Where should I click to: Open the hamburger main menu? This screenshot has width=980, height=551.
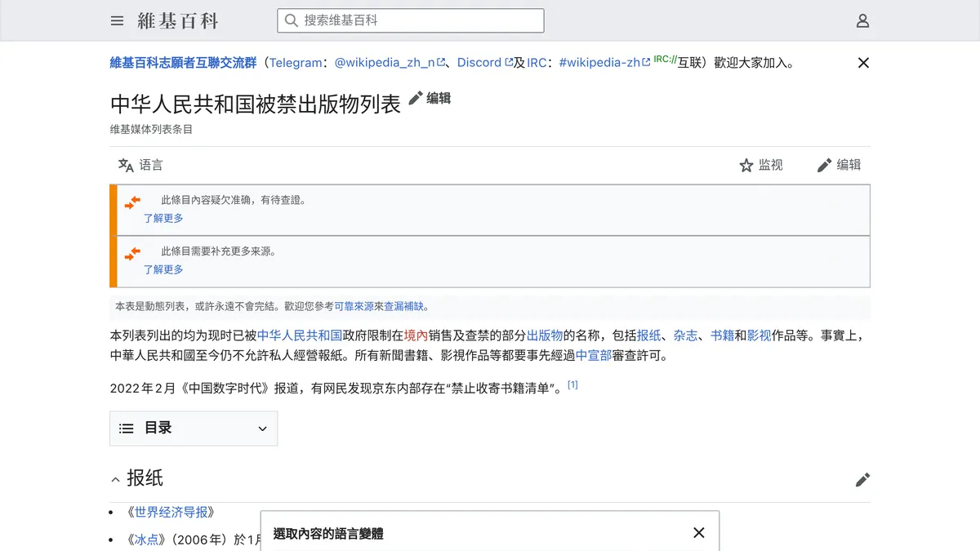point(118,20)
